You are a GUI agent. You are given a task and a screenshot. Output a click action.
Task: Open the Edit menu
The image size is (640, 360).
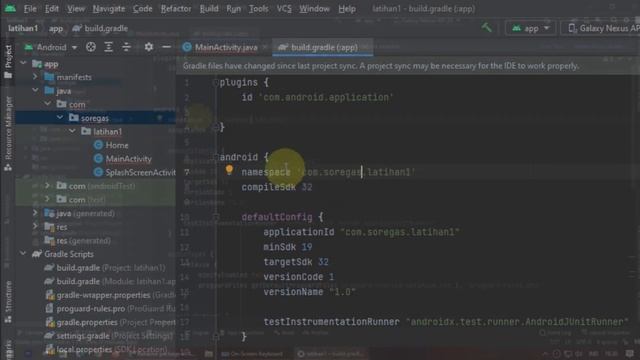click(x=51, y=9)
